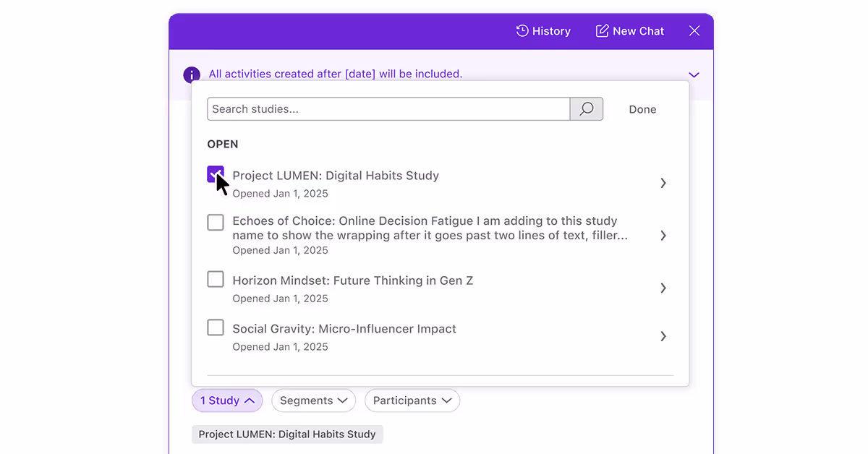Expand Horizon Mindset row chevron
This screenshot has width=868, height=454.
click(x=663, y=288)
